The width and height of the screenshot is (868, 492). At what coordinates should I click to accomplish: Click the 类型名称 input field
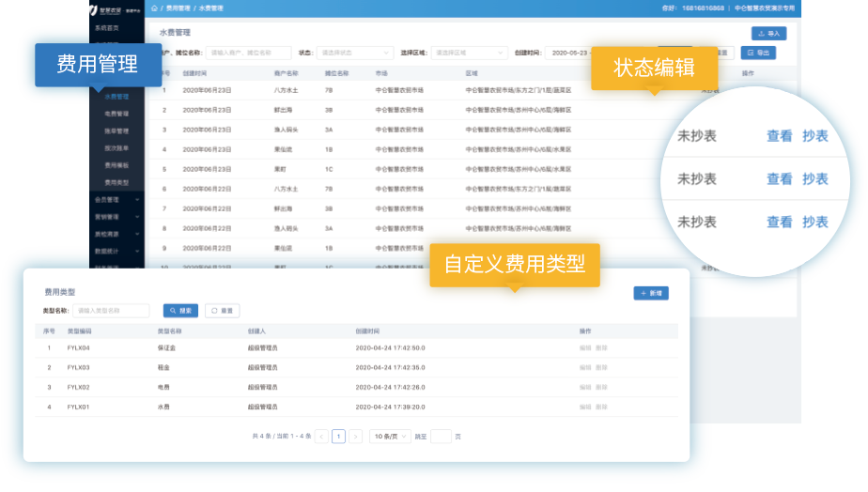(112, 311)
